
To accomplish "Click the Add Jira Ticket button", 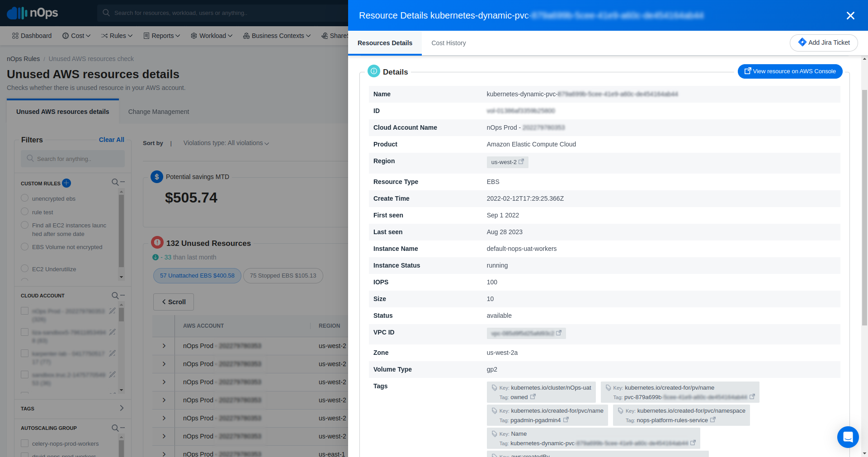I will coord(824,42).
